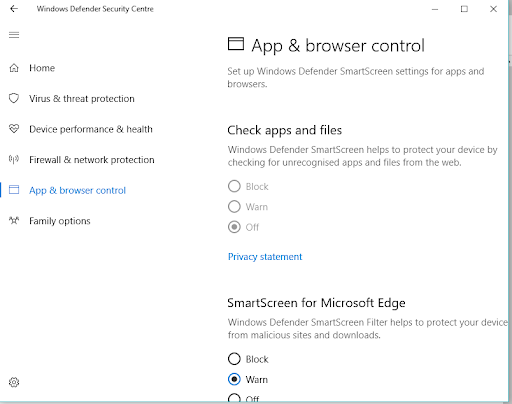Click the Family options people icon

[14, 220]
